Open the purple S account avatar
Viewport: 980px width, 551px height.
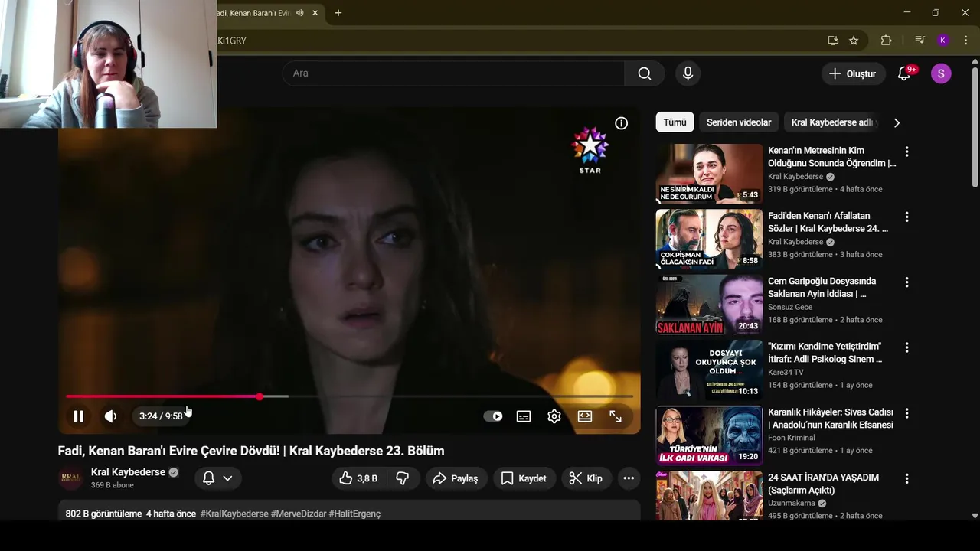tap(941, 73)
